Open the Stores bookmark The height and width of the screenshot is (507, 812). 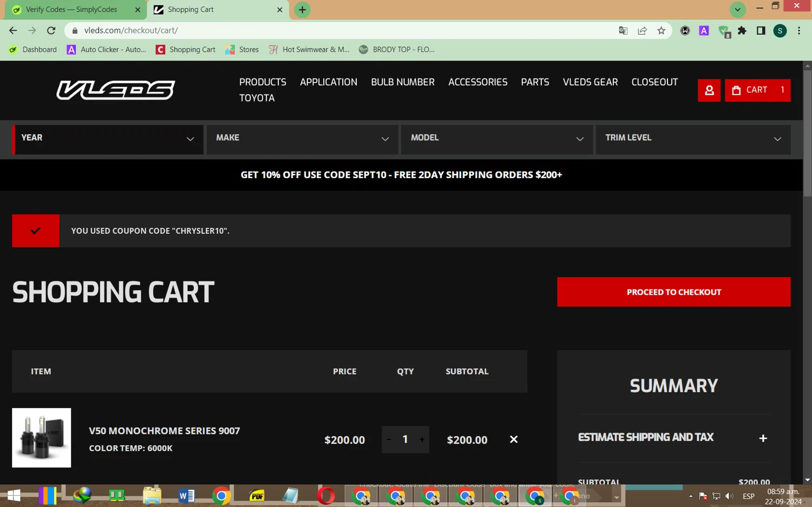click(242, 49)
